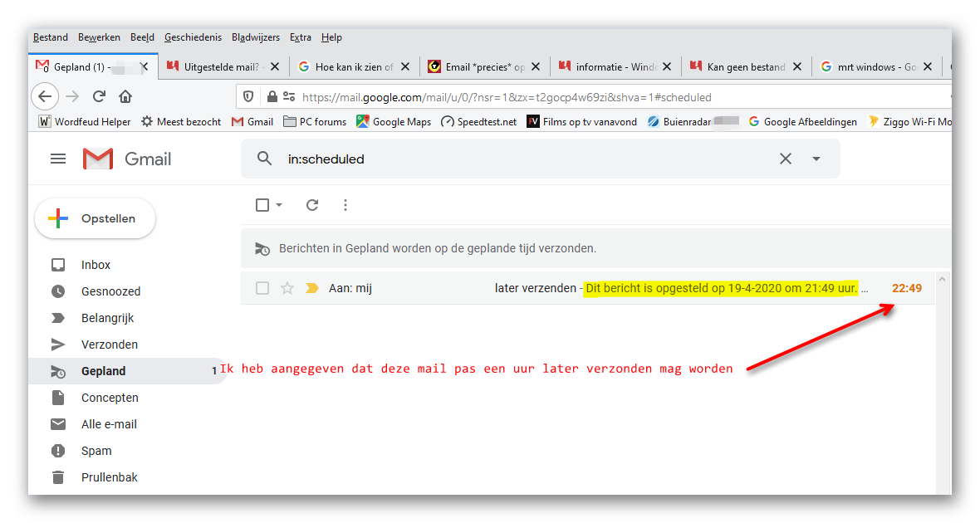Viewport: 980px width, 523px height.
Task: Tick the checkbox of the 'Aan: mij' message
Action: click(x=262, y=288)
